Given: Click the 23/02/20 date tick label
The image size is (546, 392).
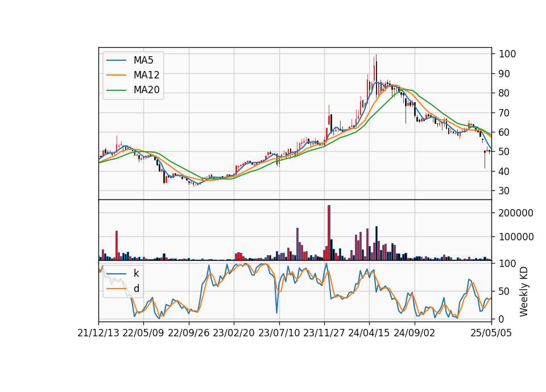Looking at the screenshot, I should click(234, 333).
